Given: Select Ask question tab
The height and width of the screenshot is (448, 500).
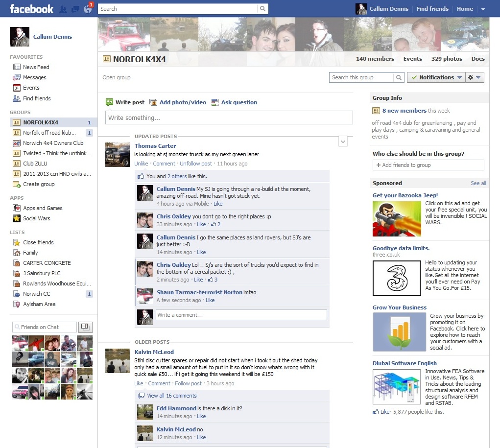Looking at the screenshot, I should point(235,102).
